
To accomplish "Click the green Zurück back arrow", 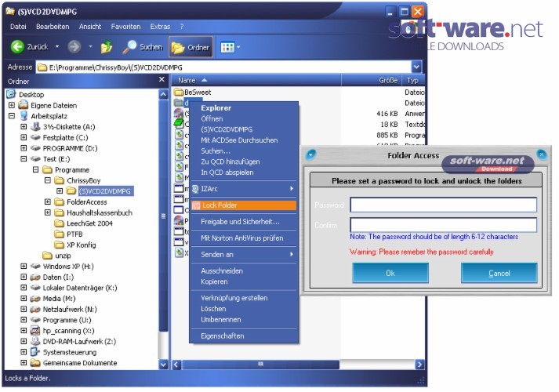I will point(17,47).
